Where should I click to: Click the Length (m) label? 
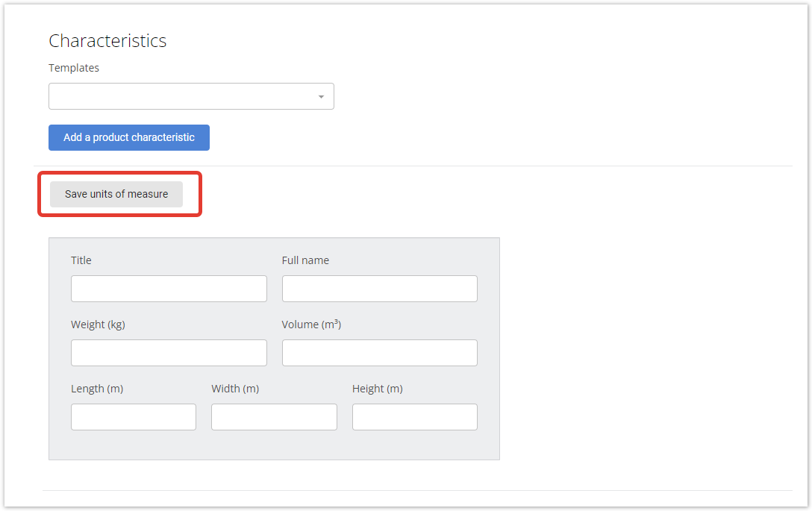(x=97, y=389)
